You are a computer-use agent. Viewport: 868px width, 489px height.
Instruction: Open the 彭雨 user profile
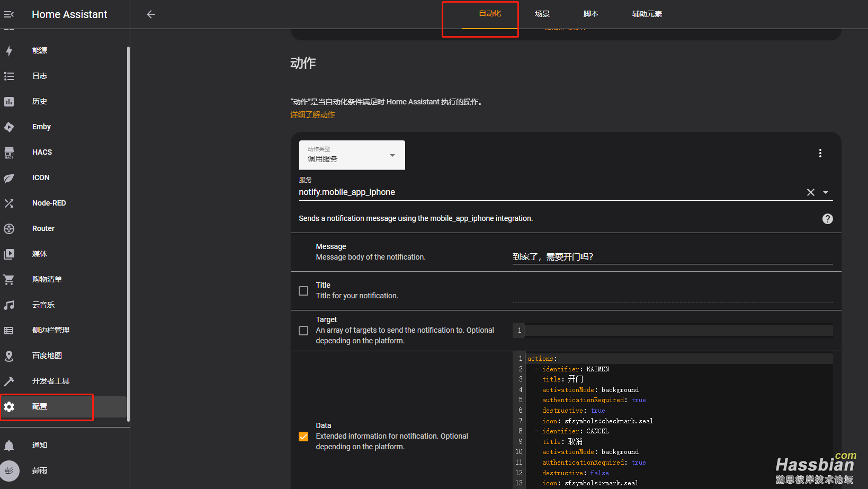(40, 470)
